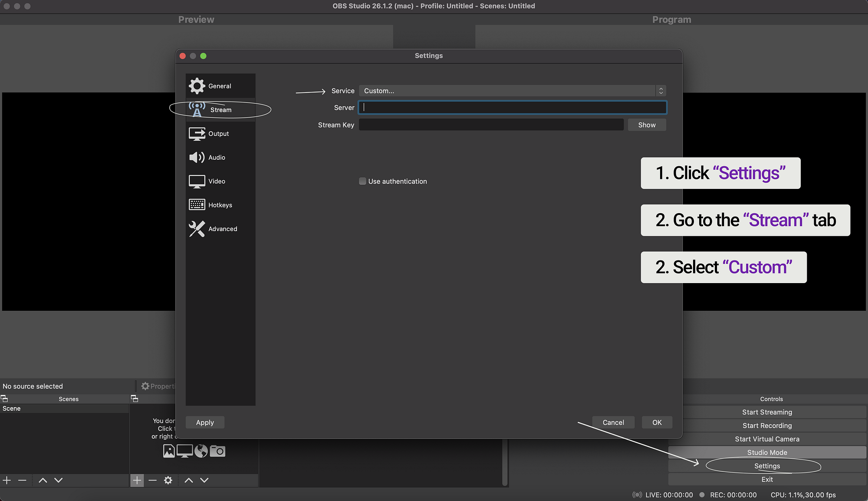868x501 pixels.
Task: Open the Service dropdown showing Custom
Action: 512,91
